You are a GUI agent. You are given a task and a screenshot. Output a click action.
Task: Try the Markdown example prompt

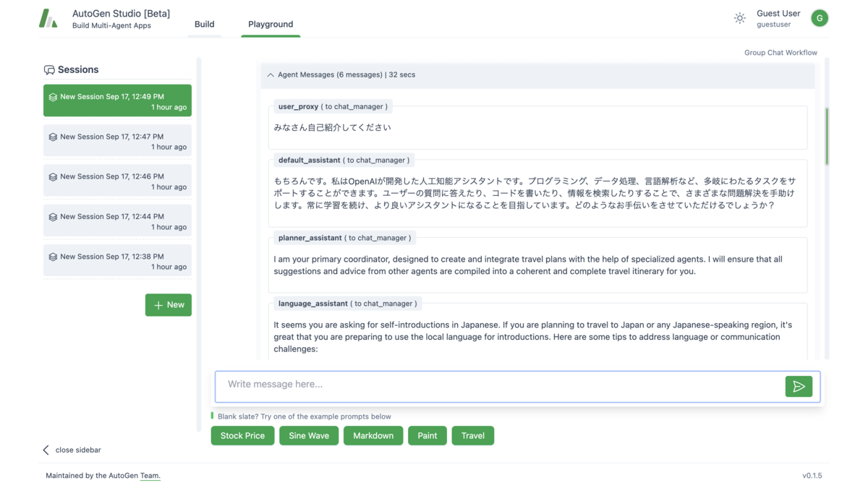(x=373, y=436)
